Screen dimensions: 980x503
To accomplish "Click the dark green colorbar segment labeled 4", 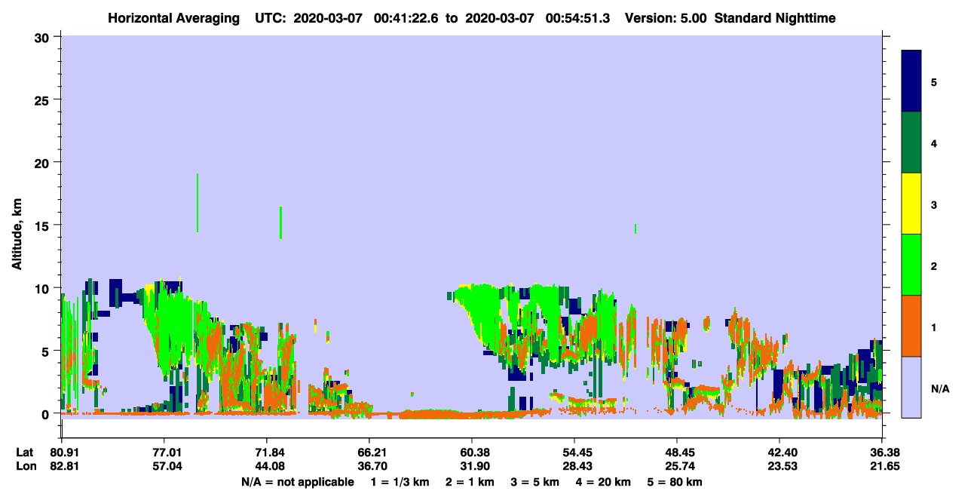I will pos(911,143).
